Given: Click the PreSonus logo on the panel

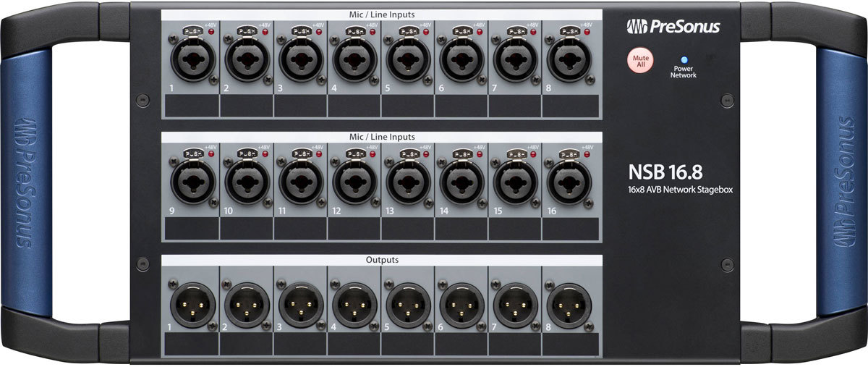Looking at the screenshot, I should 673,27.
